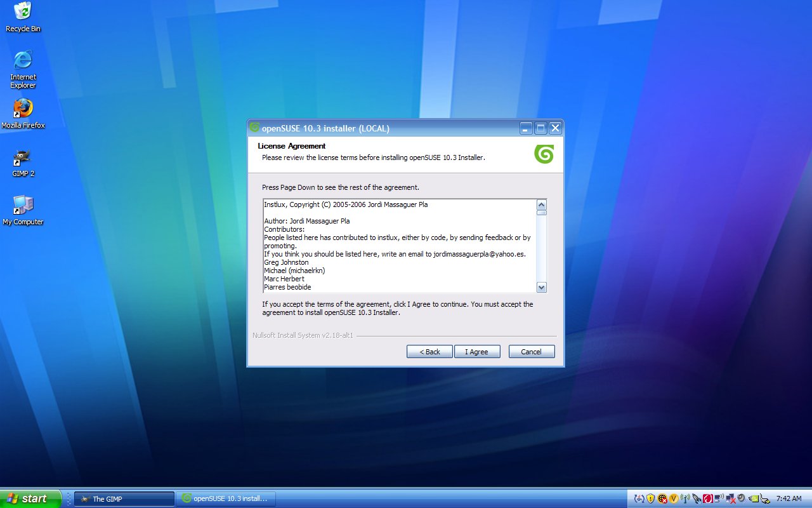Image resolution: width=812 pixels, height=508 pixels.
Task: Accept the license with I Agree
Action: pos(477,352)
